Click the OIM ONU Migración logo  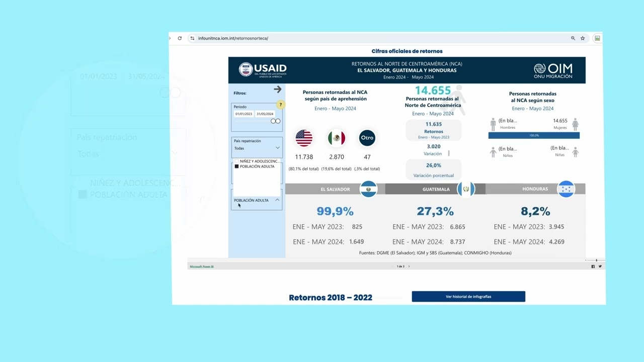click(553, 70)
